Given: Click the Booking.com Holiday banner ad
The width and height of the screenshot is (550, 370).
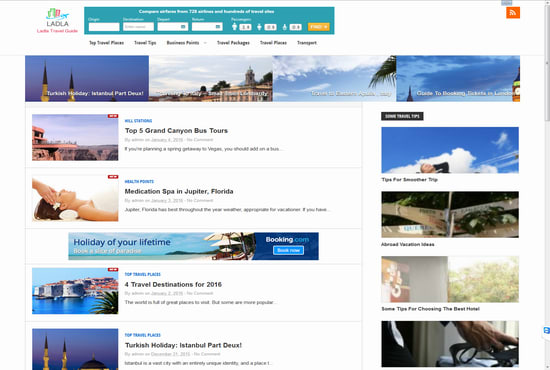Looking at the screenshot, I should point(194,246).
